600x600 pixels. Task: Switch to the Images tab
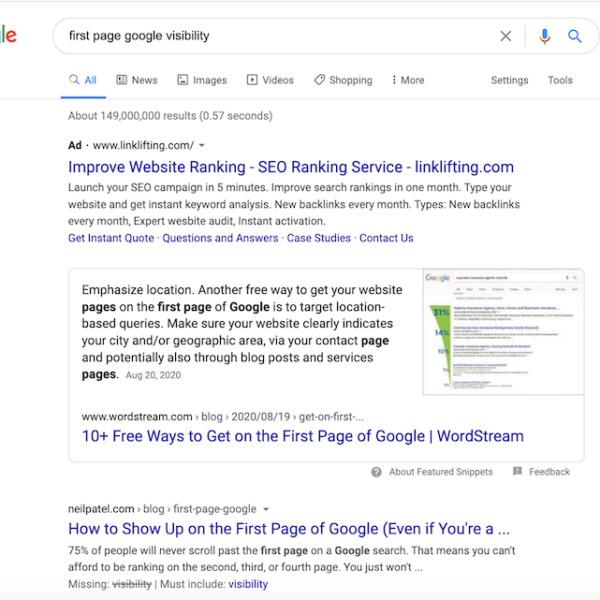(202, 80)
